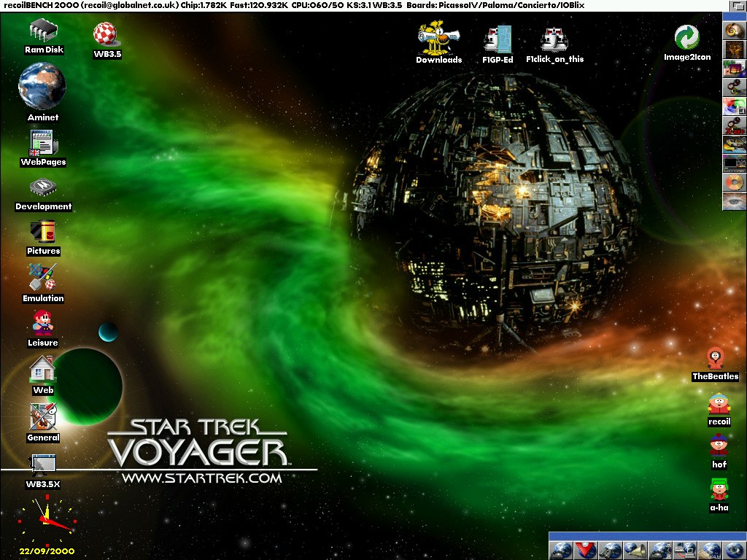Open the Image2Icon application icon
Viewport: 747px width, 560px height.
click(x=686, y=37)
